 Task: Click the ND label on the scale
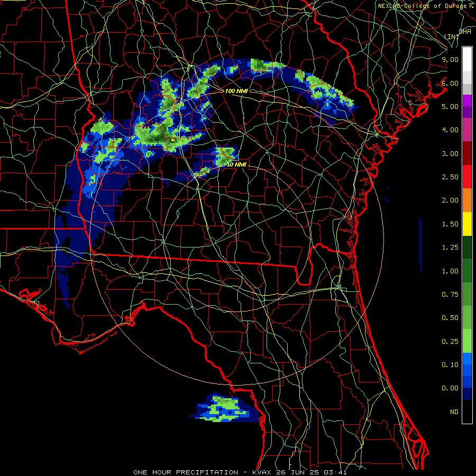tap(454, 412)
